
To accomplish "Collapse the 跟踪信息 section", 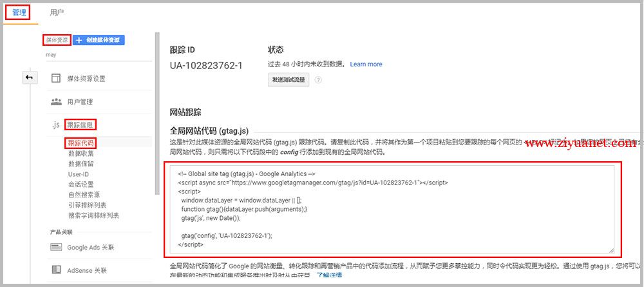I will tap(80, 124).
